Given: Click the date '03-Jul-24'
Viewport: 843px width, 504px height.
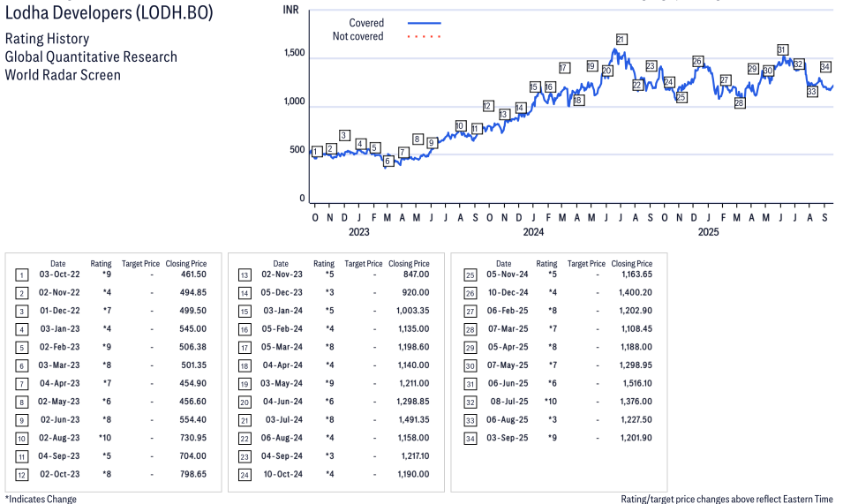Looking at the screenshot, I should (x=284, y=419).
